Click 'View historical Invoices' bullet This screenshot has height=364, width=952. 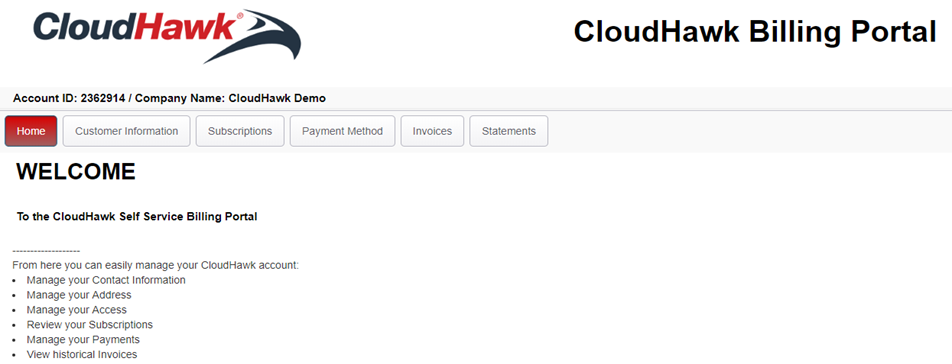click(x=82, y=354)
